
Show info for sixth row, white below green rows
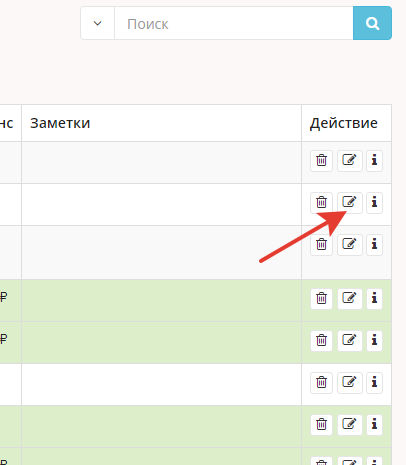click(x=374, y=383)
